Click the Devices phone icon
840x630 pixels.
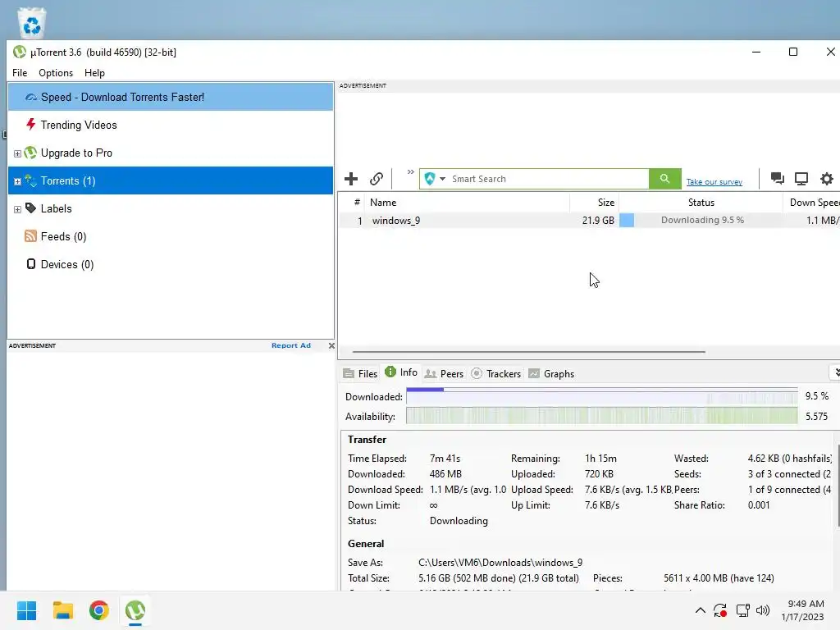31,263
